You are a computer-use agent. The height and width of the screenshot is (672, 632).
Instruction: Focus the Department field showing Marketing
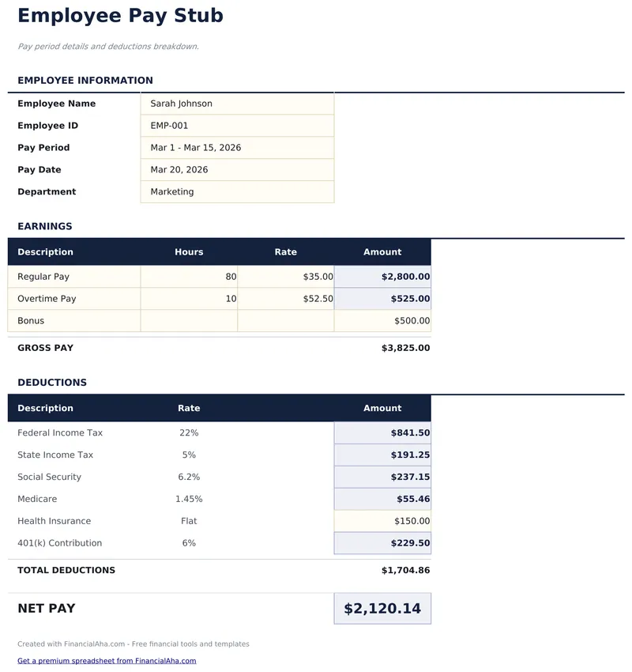(237, 192)
